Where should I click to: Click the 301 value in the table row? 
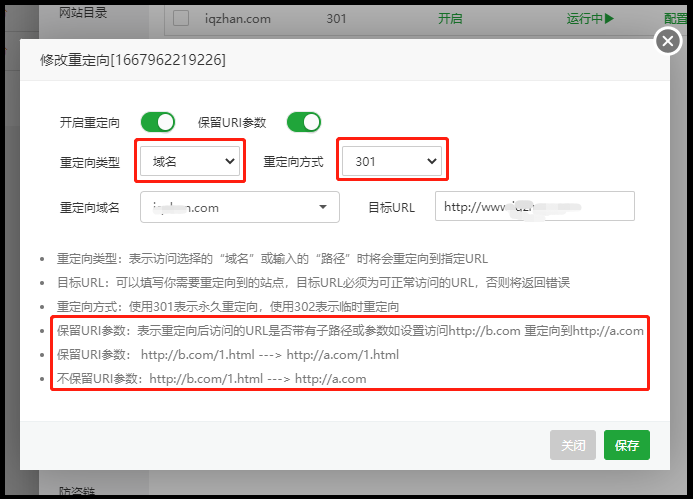[x=337, y=18]
